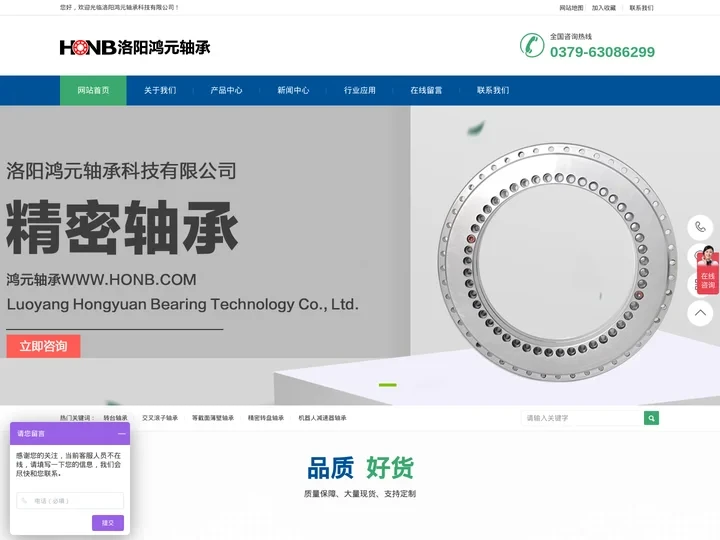Click the red 立即咨询 button
This screenshot has height=540, width=720.
43,346
